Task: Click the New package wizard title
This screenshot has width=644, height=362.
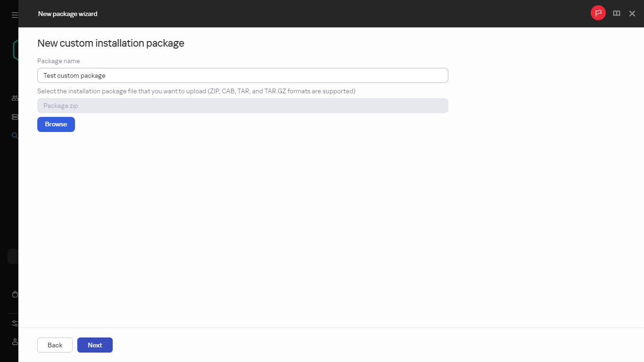Action: (67, 14)
